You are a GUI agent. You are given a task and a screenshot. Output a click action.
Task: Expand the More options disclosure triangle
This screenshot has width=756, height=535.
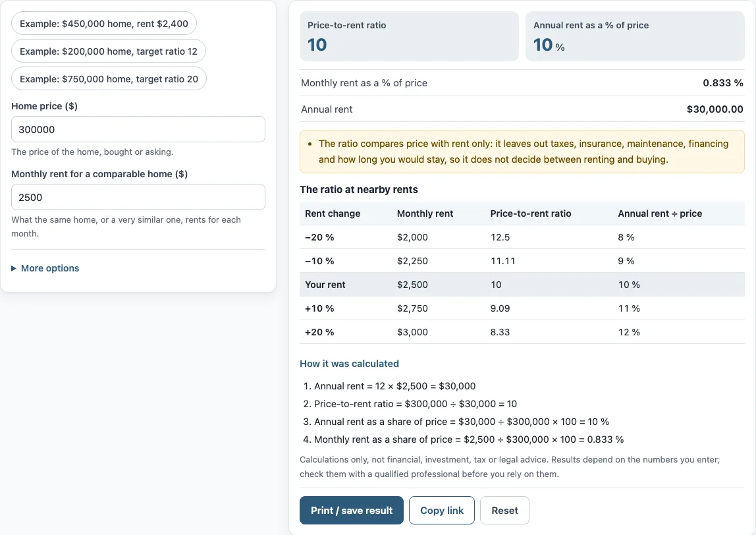pos(13,268)
